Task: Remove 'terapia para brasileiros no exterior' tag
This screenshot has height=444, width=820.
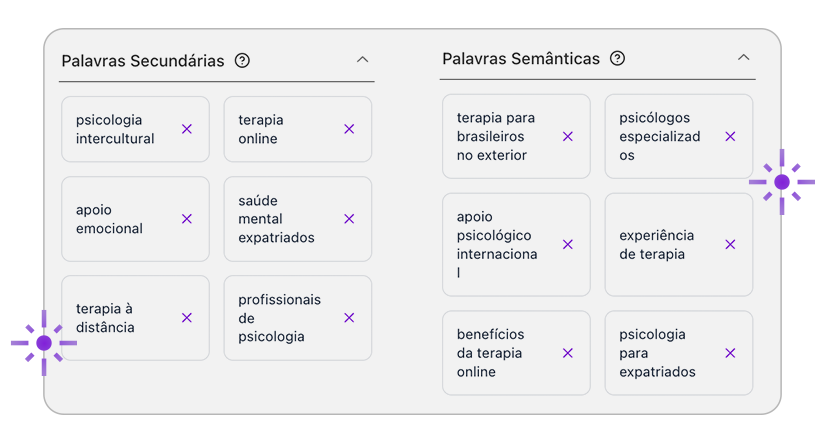Action: (568, 136)
